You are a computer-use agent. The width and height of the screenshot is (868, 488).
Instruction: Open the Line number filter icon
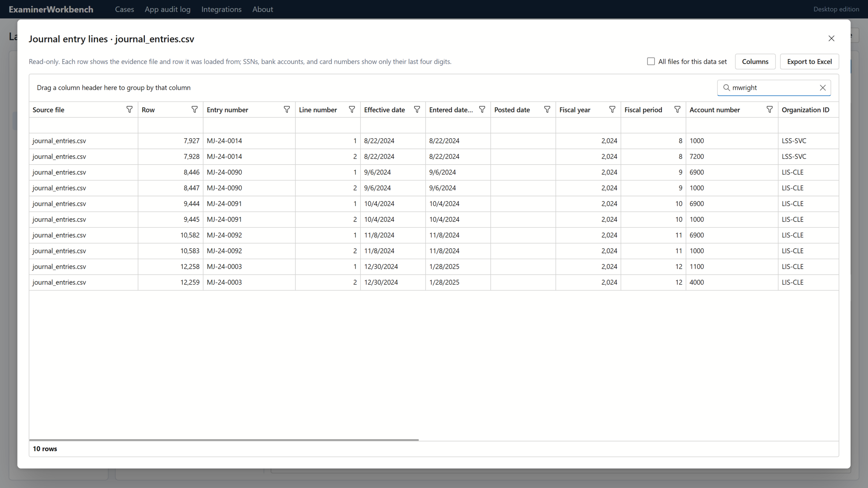click(x=352, y=109)
